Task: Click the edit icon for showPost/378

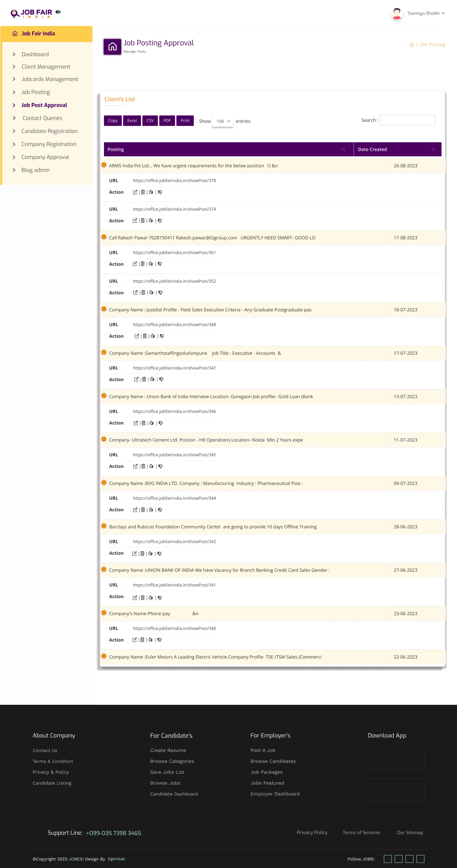Action: click(135, 192)
